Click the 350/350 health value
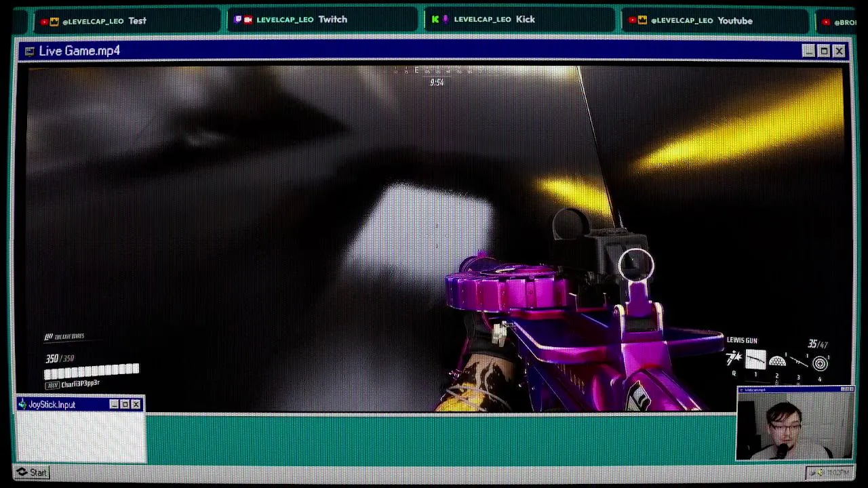The height and width of the screenshot is (488, 868). coord(60,359)
